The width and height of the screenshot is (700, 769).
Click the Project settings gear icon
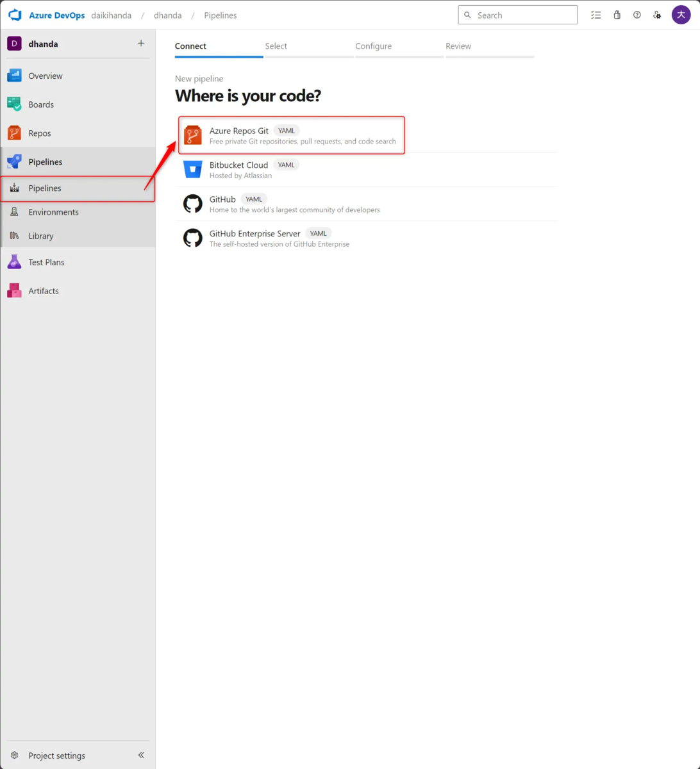15,756
